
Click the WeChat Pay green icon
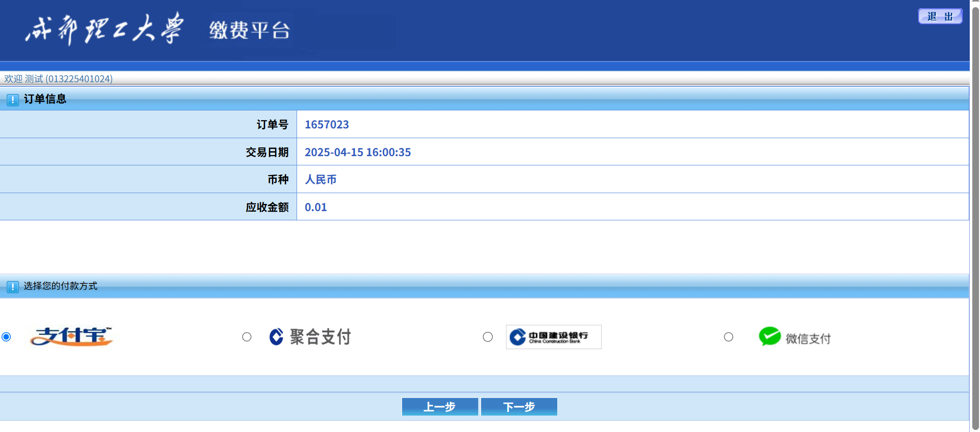[770, 337]
